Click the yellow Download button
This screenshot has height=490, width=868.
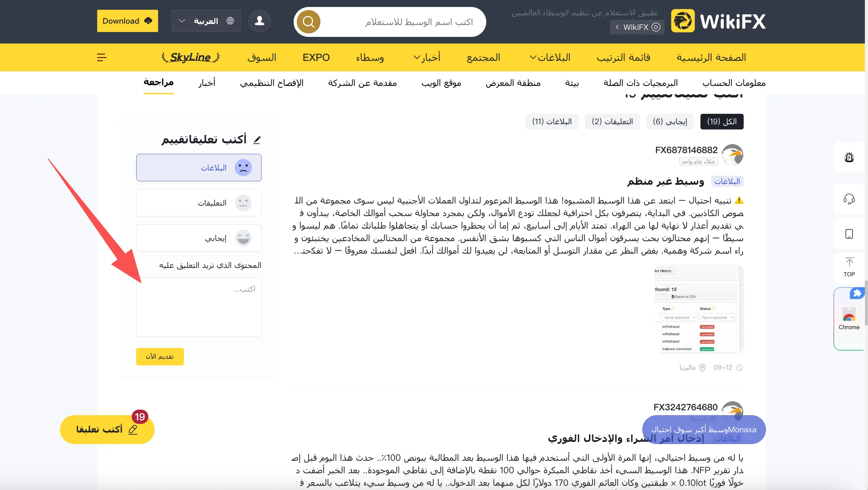(x=127, y=21)
